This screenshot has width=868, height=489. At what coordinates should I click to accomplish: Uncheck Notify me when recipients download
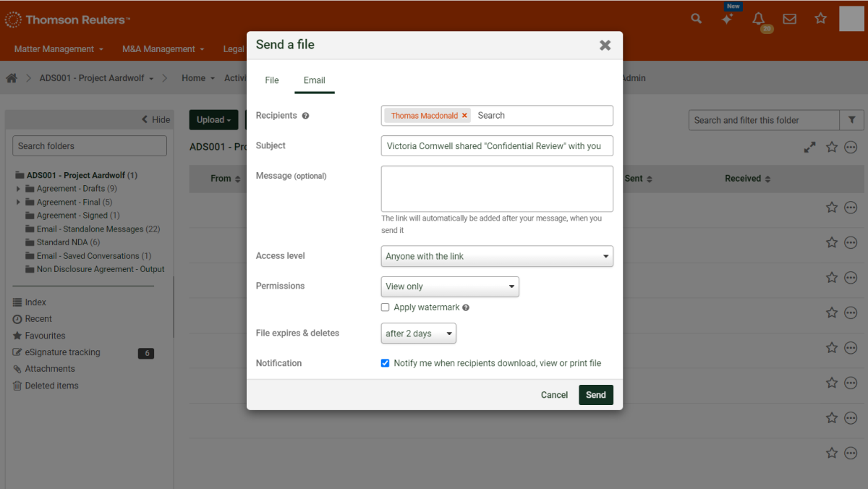click(386, 363)
